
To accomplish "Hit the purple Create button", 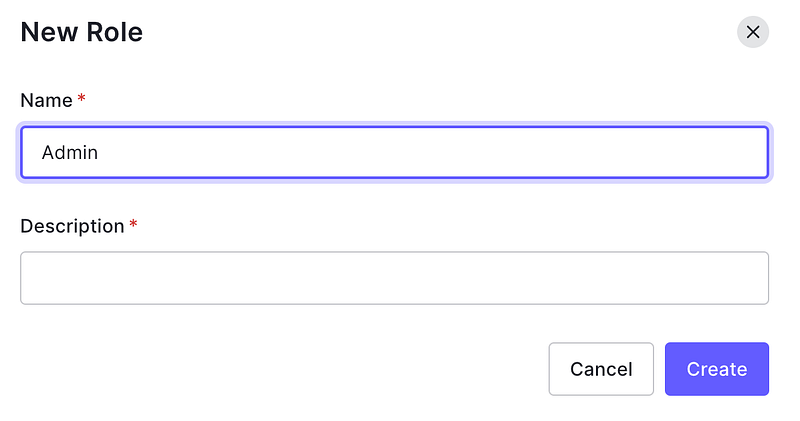I will click(716, 369).
